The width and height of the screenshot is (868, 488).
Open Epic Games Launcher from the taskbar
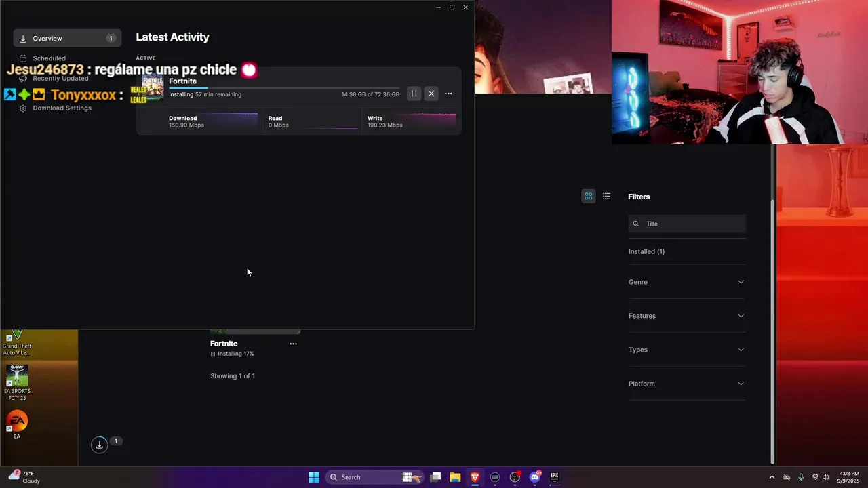pos(555,477)
